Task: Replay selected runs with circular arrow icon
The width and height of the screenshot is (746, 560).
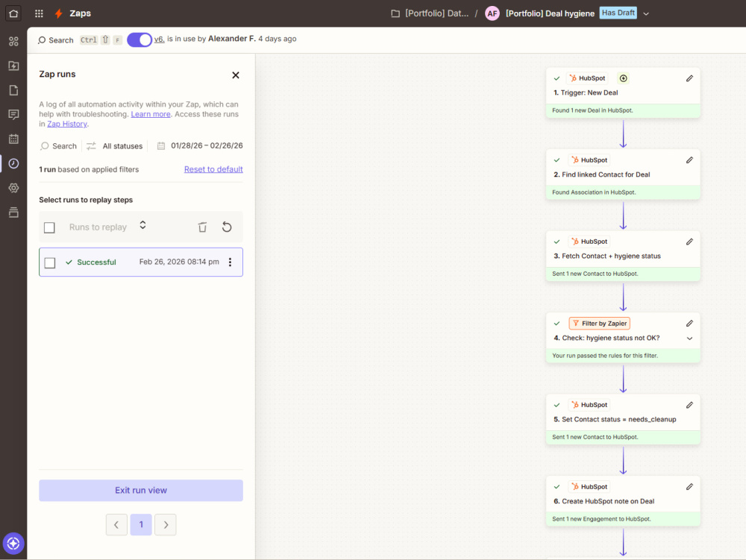Action: coord(227,227)
